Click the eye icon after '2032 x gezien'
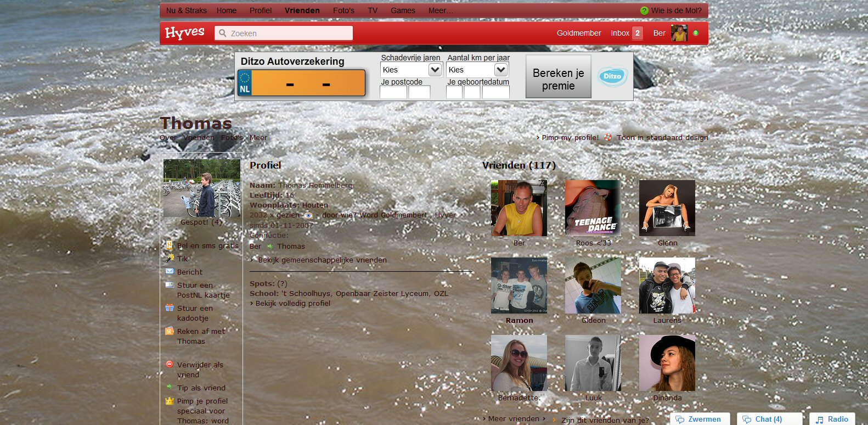Screen dimensions: 868x425 [x=308, y=215]
